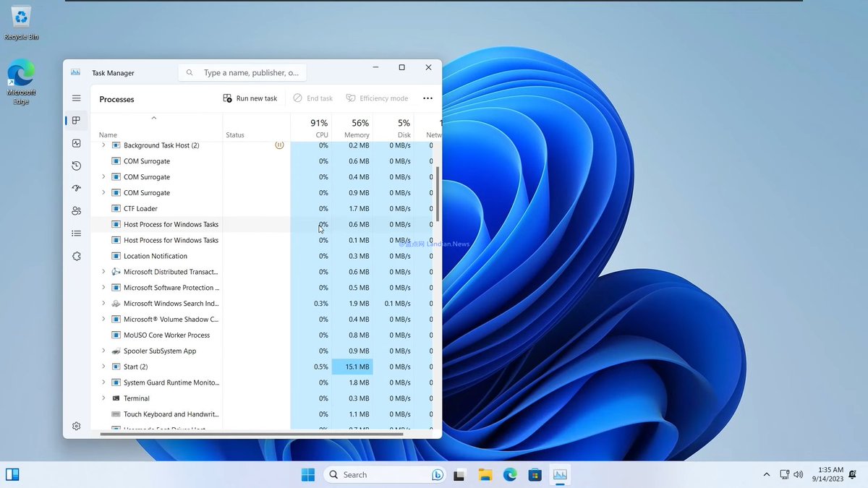Open Task Manager settings via the gear icon
The height and width of the screenshot is (488, 868).
76,426
